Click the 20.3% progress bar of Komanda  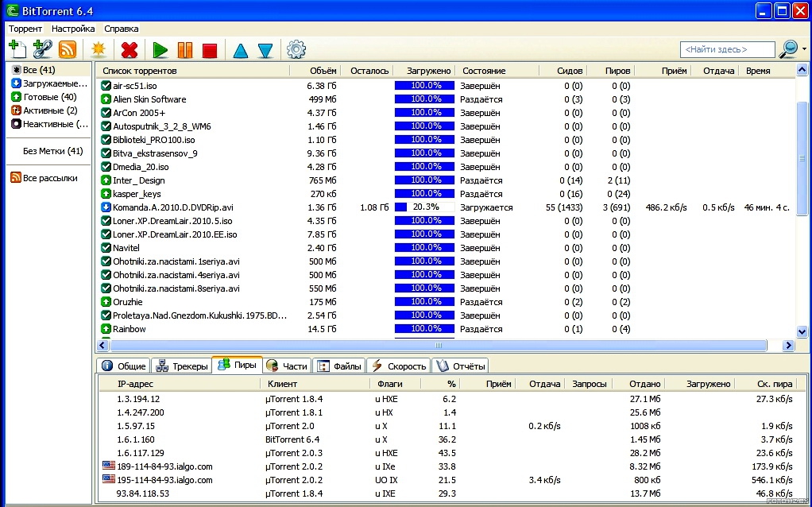click(424, 207)
